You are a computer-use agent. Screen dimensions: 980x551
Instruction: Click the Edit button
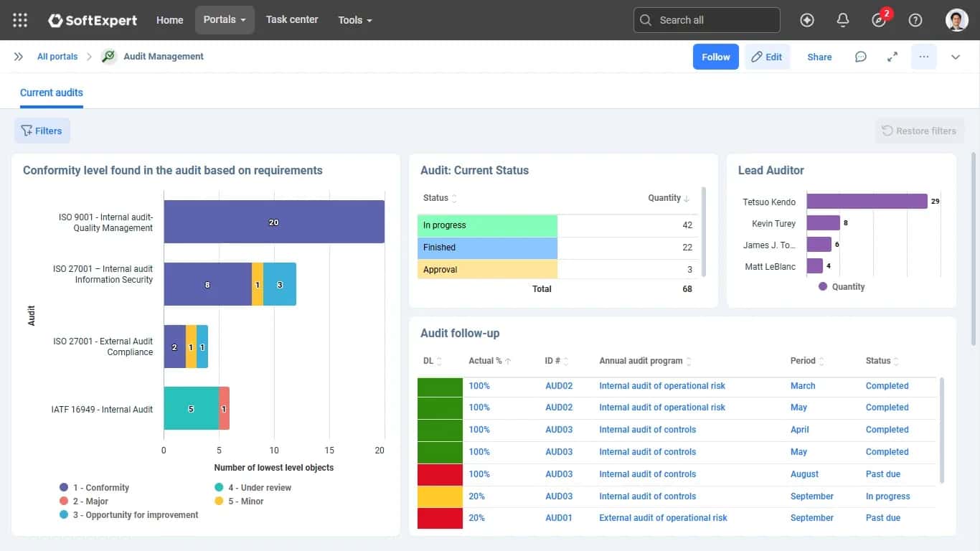click(767, 57)
